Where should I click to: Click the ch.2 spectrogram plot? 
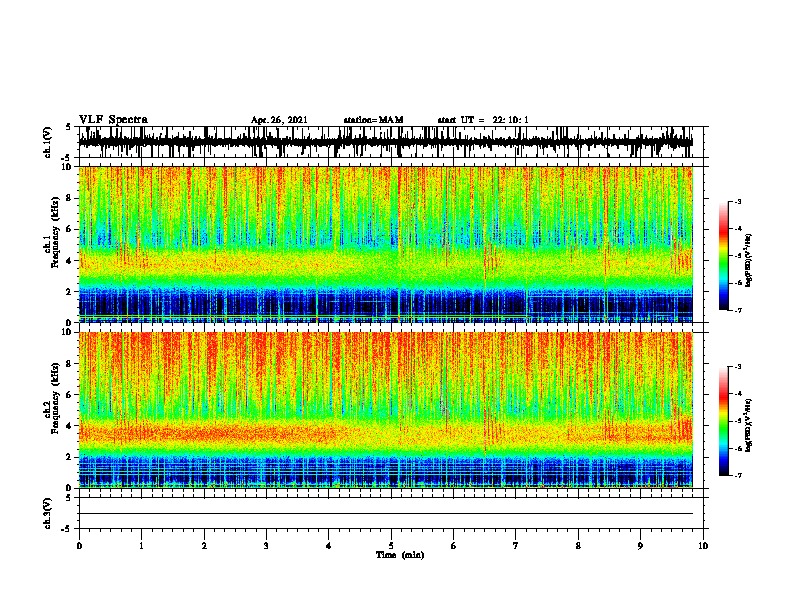click(385, 410)
